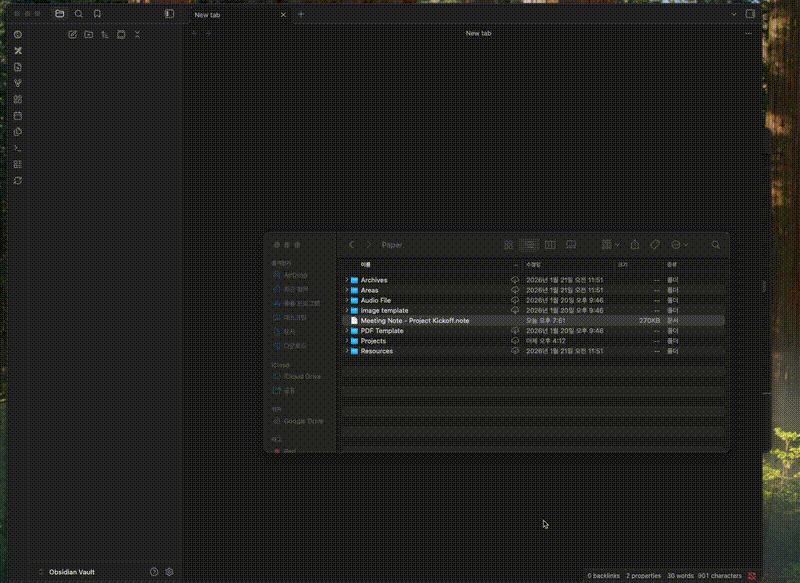Screen dimensions: 800x583
Task: Expand the Projects folder in Finder
Action: pos(345,340)
